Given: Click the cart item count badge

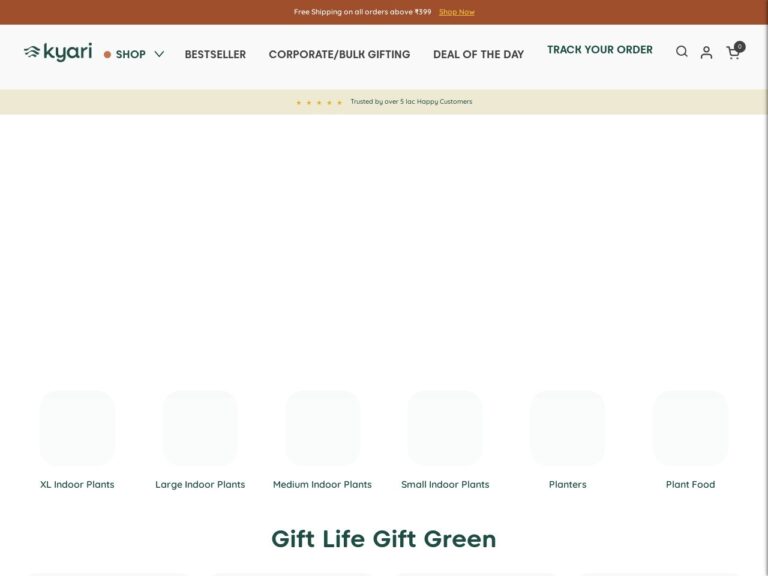Looking at the screenshot, I should coord(739,46).
